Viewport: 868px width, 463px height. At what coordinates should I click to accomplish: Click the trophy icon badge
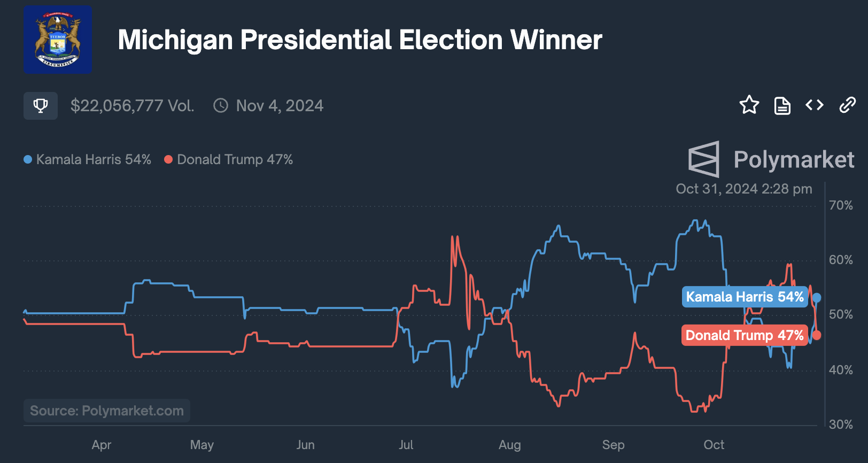(x=40, y=105)
